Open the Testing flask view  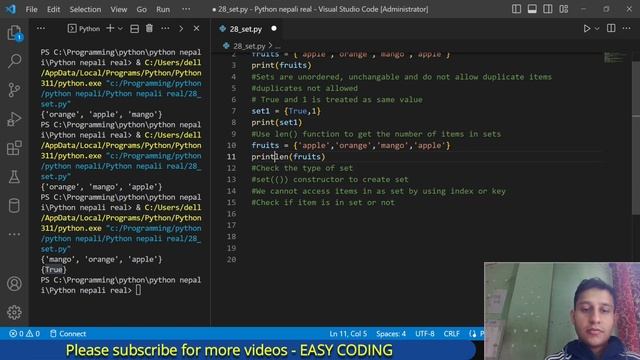click(14, 177)
